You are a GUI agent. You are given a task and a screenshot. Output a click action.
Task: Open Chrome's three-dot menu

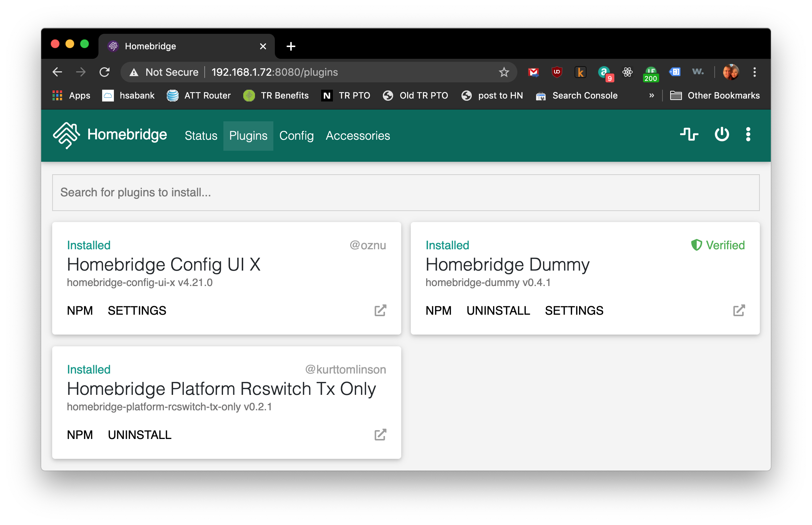tap(754, 72)
